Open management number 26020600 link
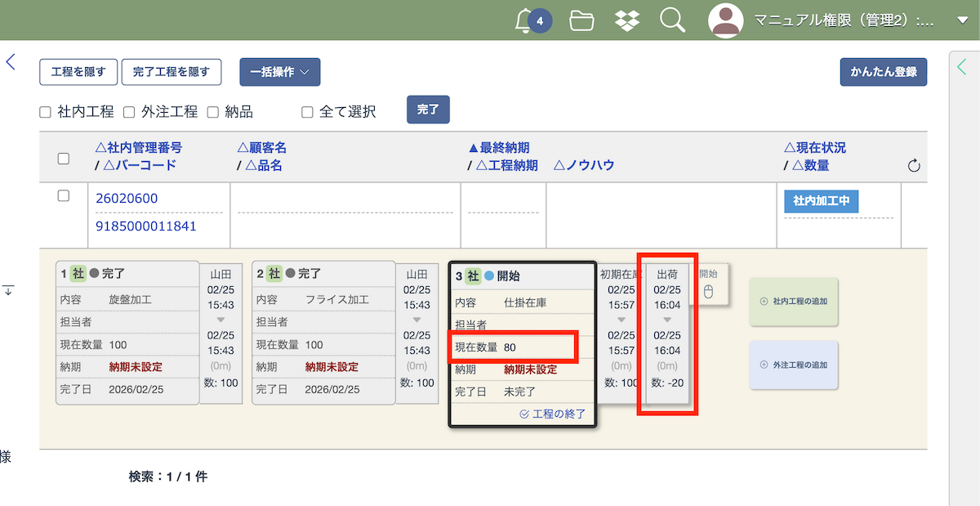The width and height of the screenshot is (980, 506). coord(127,199)
